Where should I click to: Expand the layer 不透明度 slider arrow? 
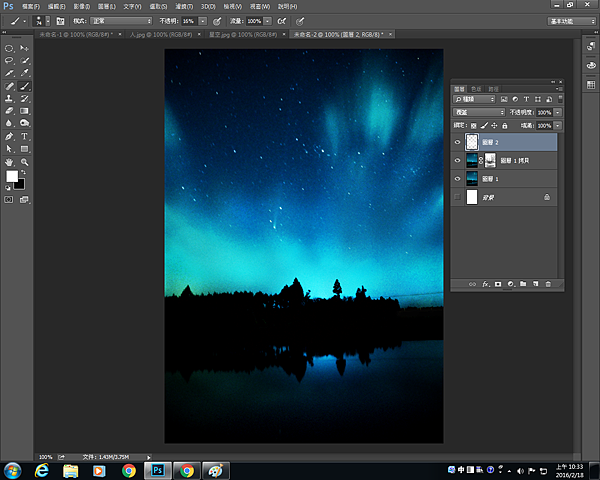click(558, 112)
